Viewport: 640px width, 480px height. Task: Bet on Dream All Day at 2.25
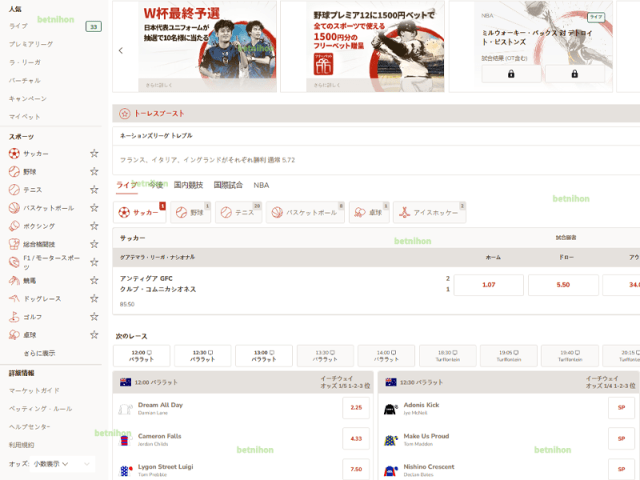click(356, 407)
